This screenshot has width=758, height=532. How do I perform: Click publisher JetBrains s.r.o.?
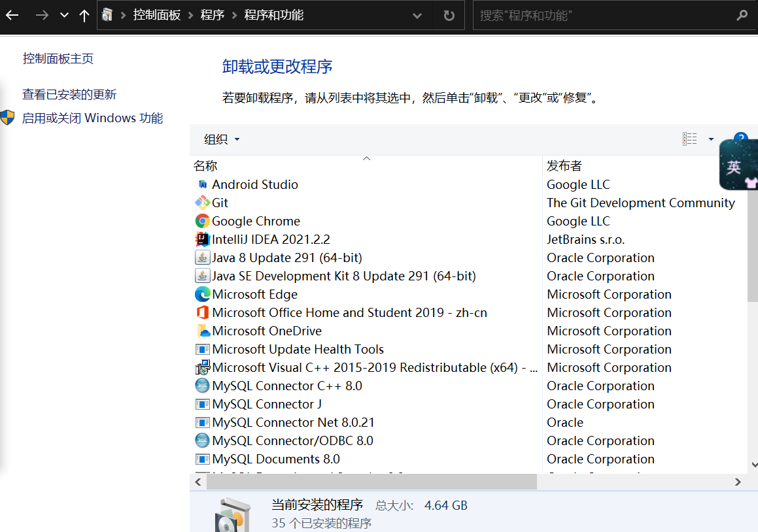(585, 239)
